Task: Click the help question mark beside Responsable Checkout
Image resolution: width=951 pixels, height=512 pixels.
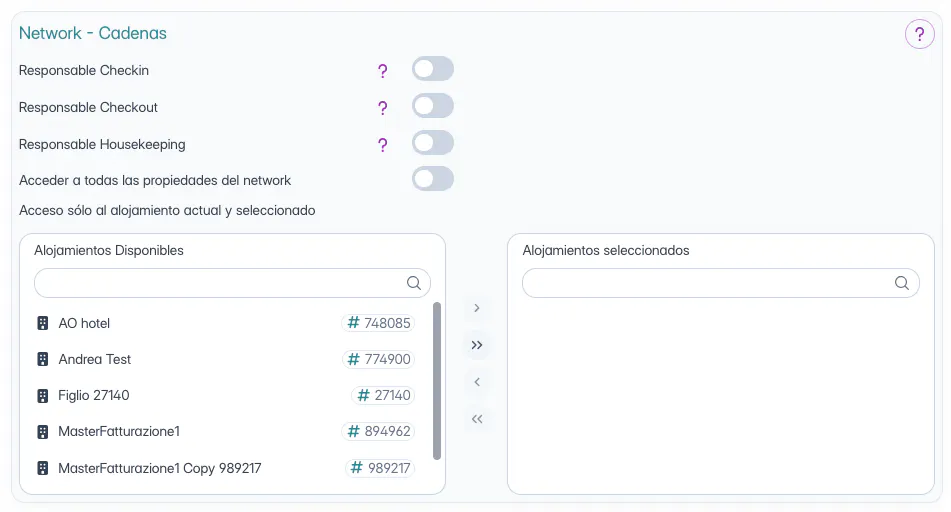Action: coord(382,108)
